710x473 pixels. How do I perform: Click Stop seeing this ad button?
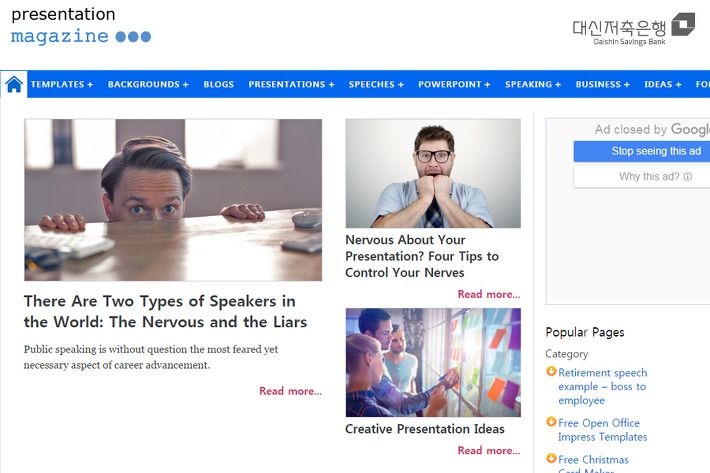tap(642, 151)
